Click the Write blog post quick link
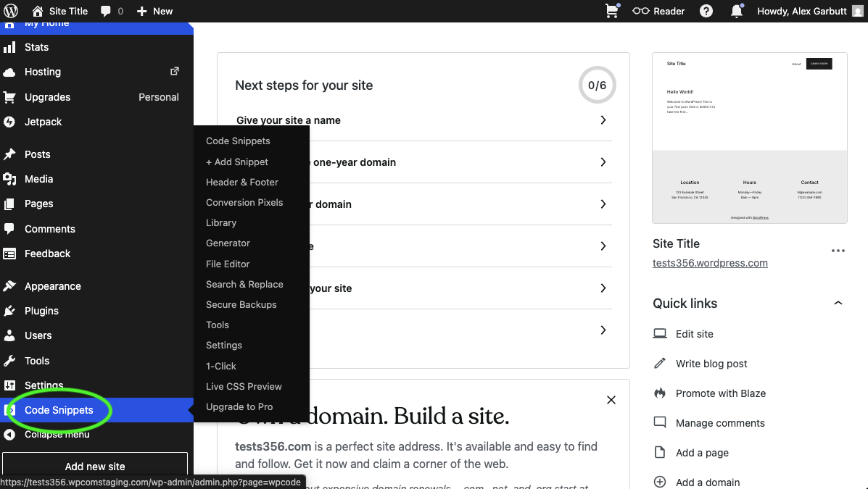Screen dimensions: 868x489 (711, 364)
